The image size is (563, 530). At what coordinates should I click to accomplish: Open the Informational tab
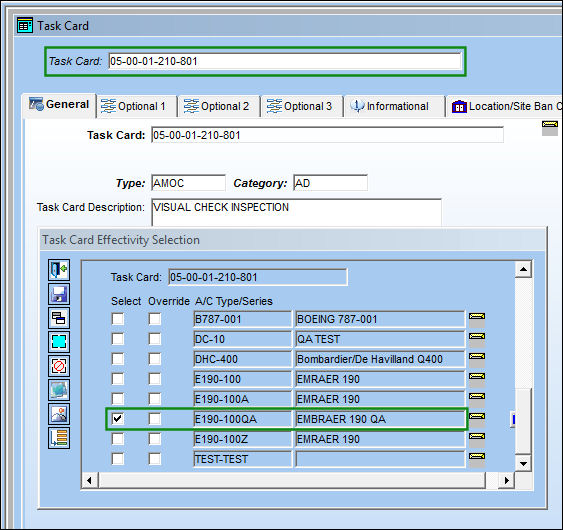coord(394,106)
